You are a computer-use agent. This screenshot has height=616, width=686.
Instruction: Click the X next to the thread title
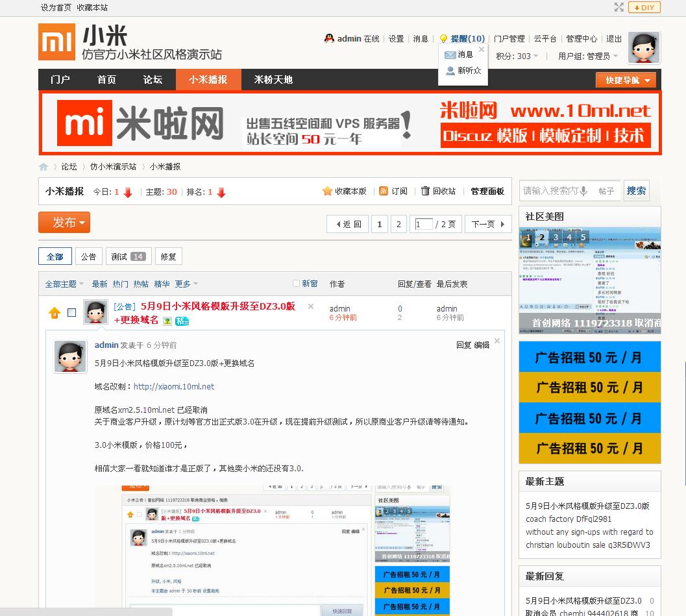point(311,306)
